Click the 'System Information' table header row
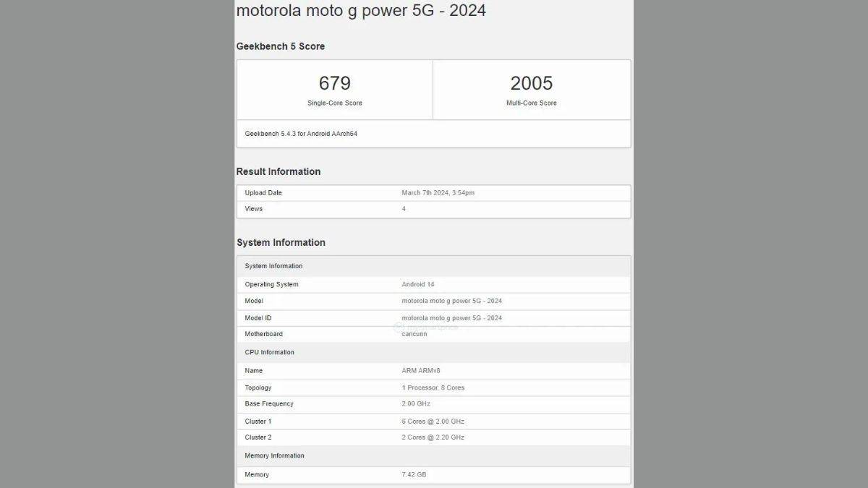The image size is (868, 488). pyautogui.click(x=433, y=266)
